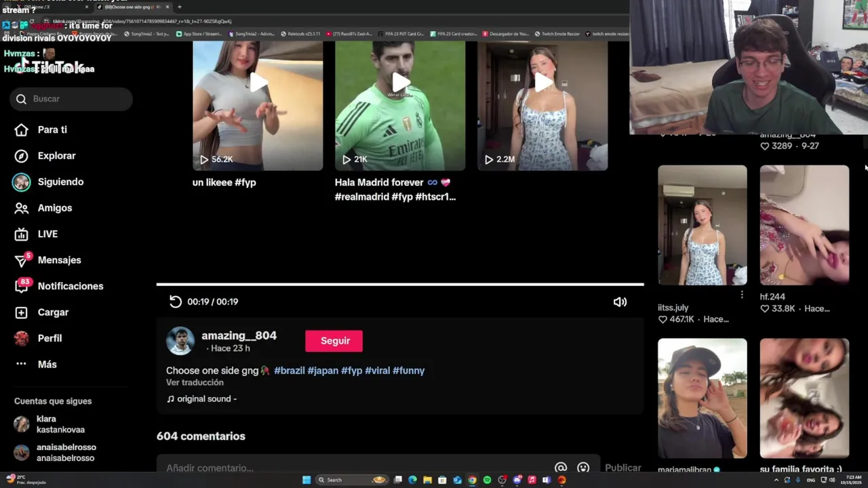This screenshot has width=868, height=488.
Task: Open a new browser tab with plus
Action: click(x=180, y=7)
